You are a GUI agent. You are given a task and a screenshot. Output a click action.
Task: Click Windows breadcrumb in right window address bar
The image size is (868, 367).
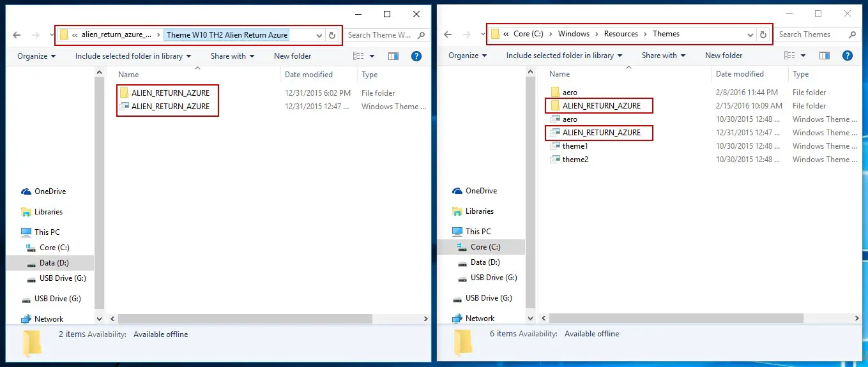point(574,34)
